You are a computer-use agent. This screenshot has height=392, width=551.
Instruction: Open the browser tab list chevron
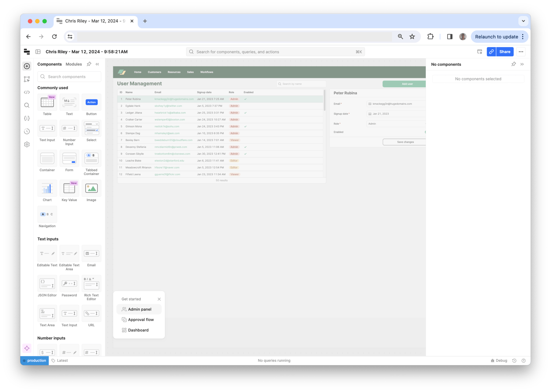523,21
